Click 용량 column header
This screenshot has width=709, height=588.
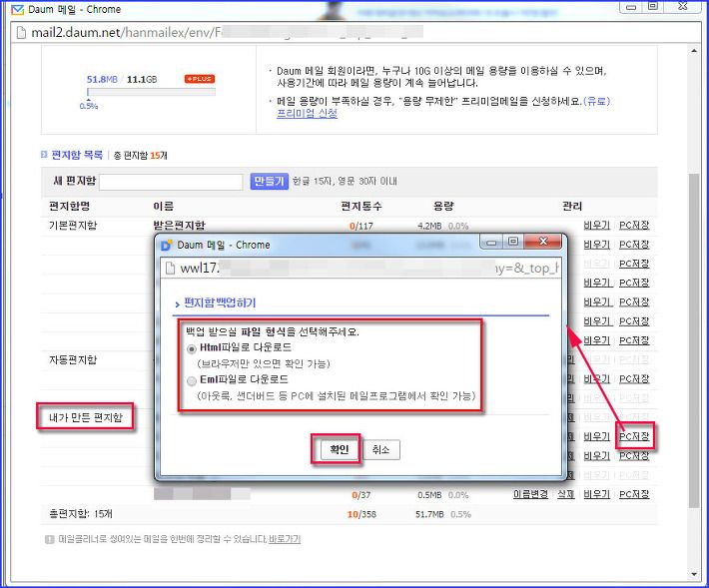[443, 206]
